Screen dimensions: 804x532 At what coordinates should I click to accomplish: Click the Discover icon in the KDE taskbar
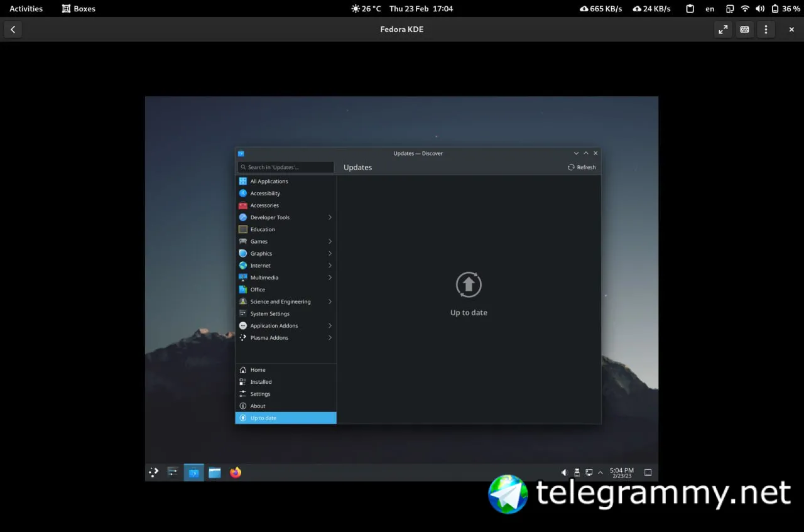pos(193,472)
